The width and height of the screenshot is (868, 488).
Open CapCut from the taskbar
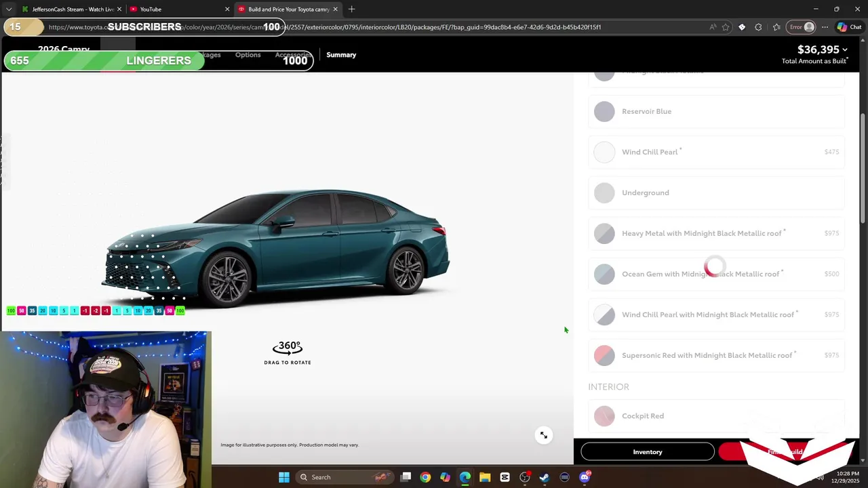pos(505,477)
